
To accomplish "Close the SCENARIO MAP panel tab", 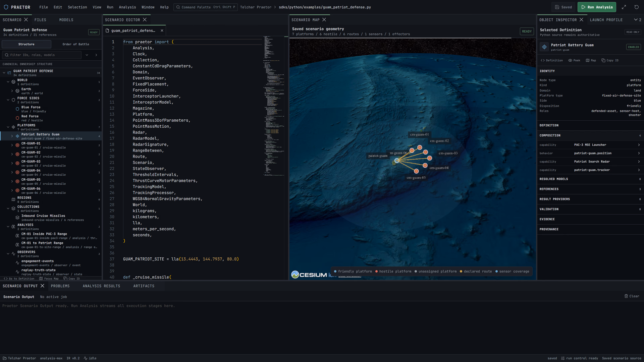I will (x=324, y=20).
